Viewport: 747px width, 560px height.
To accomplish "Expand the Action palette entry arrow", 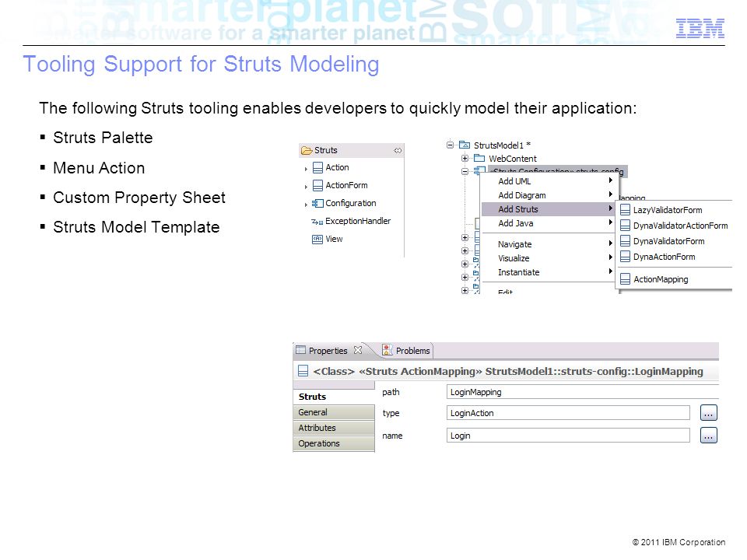I will click(x=306, y=169).
